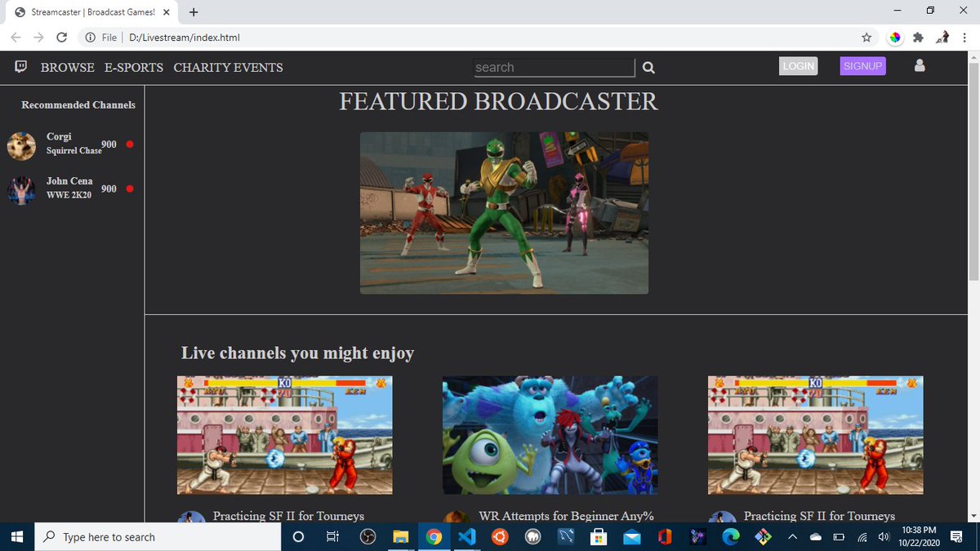
Task: Click the red live dot beside John Cena
Action: (x=130, y=189)
